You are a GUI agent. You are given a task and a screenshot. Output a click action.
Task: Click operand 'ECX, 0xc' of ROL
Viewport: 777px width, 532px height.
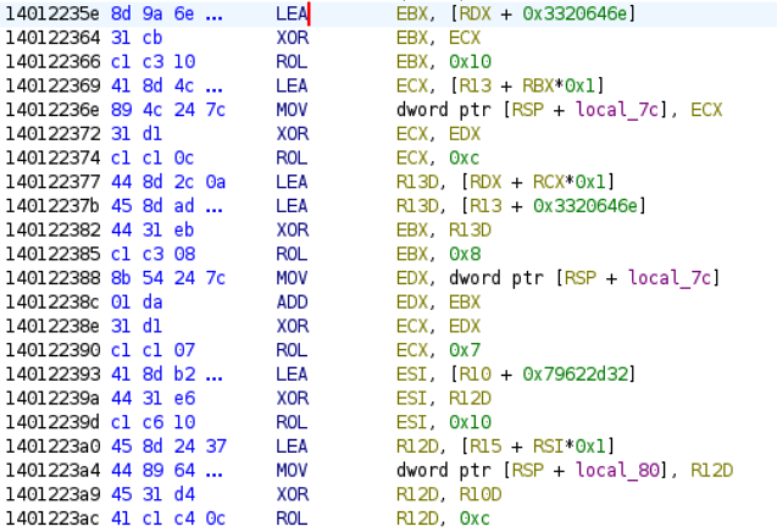(438, 158)
